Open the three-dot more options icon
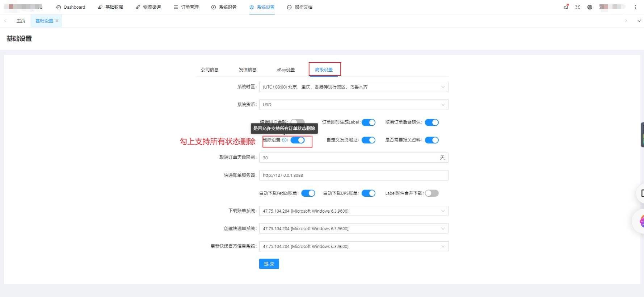 point(635,7)
